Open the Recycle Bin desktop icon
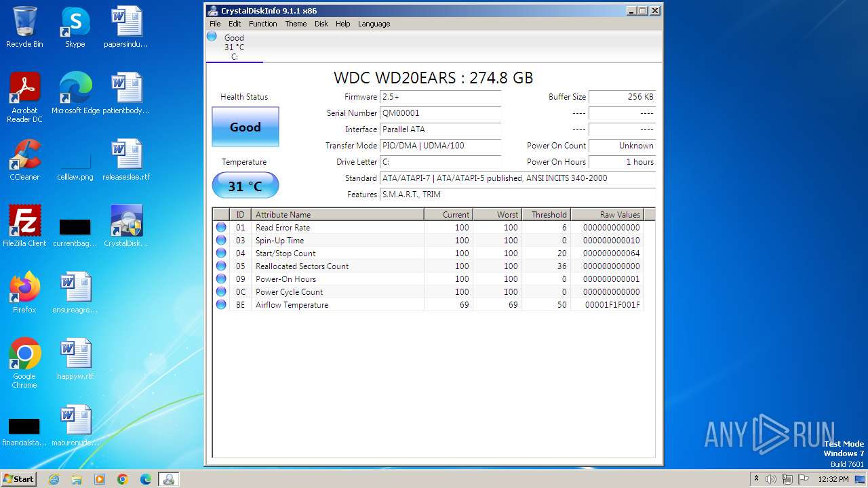 point(24,27)
